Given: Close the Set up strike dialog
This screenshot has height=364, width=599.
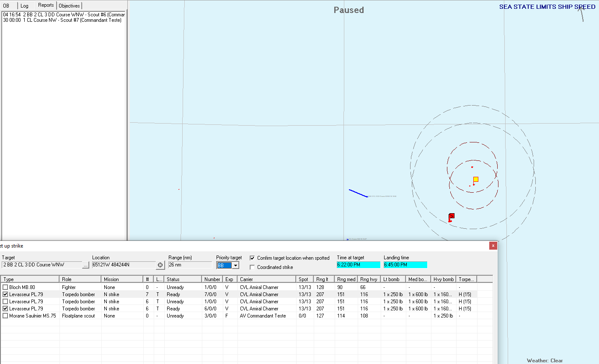Looking at the screenshot, I should [493, 246].
